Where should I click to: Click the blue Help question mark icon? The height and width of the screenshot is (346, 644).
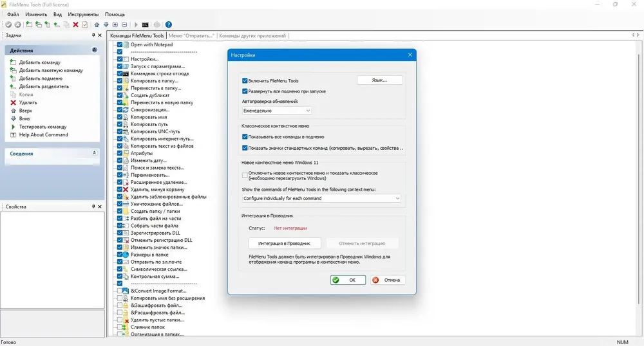click(x=168, y=24)
